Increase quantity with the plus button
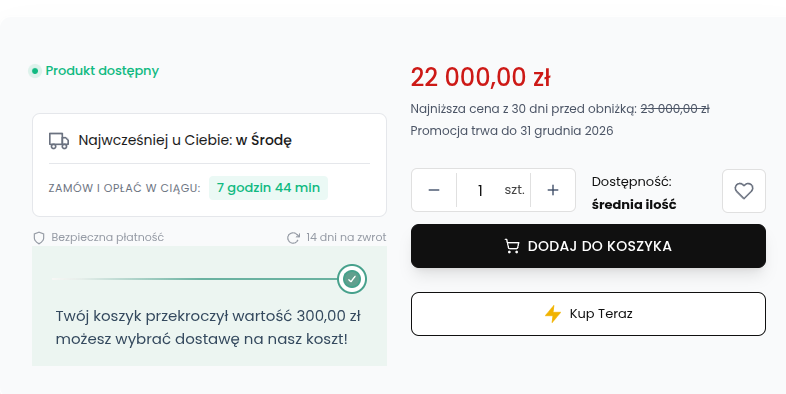786x394 pixels. (x=553, y=190)
